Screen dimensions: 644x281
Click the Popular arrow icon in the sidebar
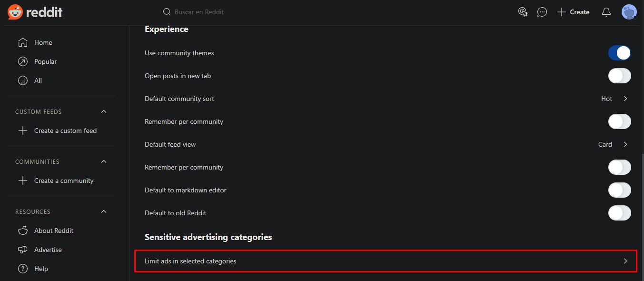(x=22, y=61)
